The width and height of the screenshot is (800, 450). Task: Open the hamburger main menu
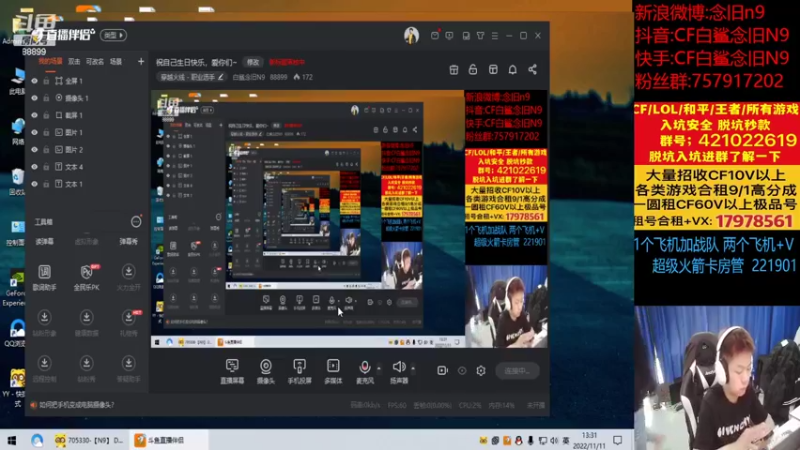[x=494, y=36]
